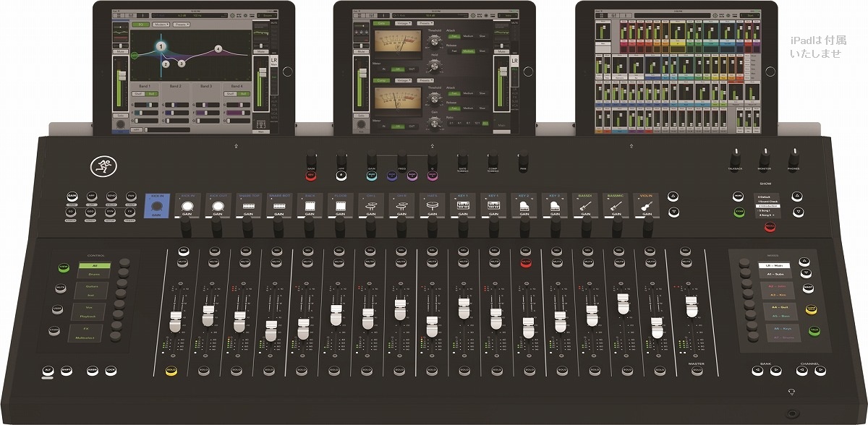
Task: Click the SHOW list down arrow button
Action: (797, 212)
